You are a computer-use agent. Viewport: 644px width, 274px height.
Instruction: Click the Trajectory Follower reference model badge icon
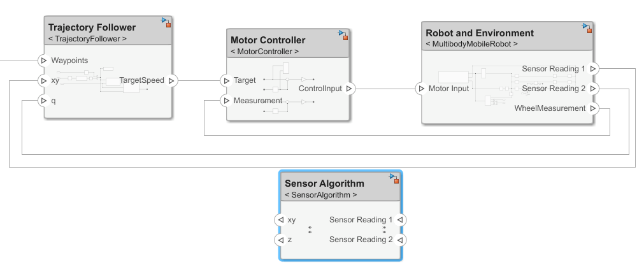166,22
